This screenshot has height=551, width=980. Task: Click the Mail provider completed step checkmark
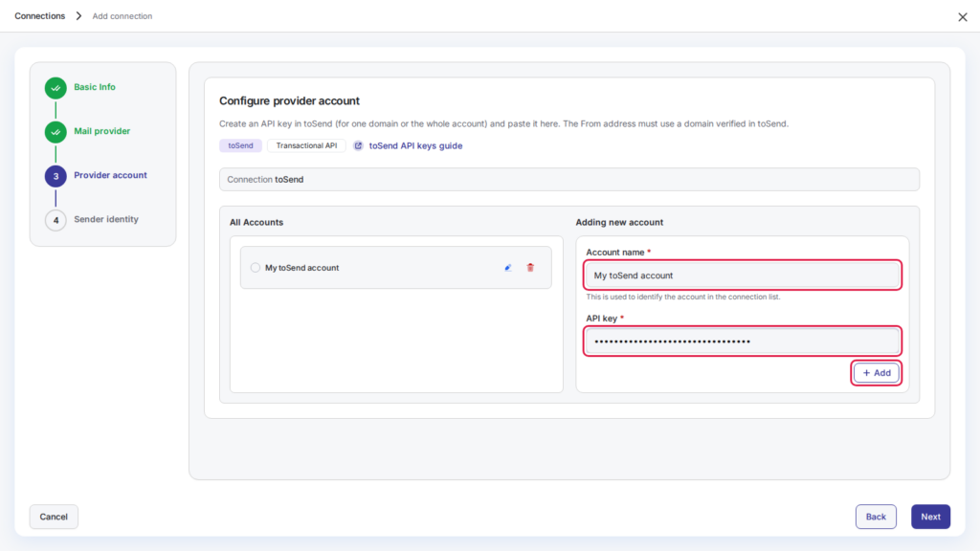click(x=56, y=132)
